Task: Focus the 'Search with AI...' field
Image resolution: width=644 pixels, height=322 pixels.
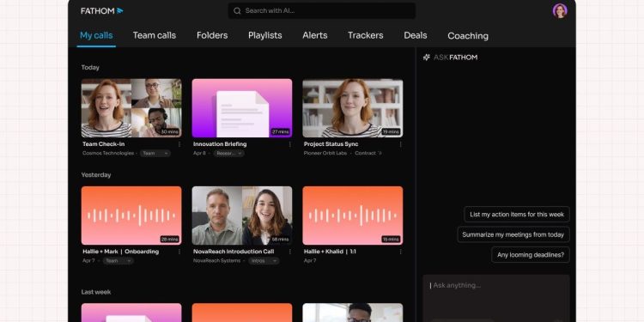Action: (x=322, y=11)
